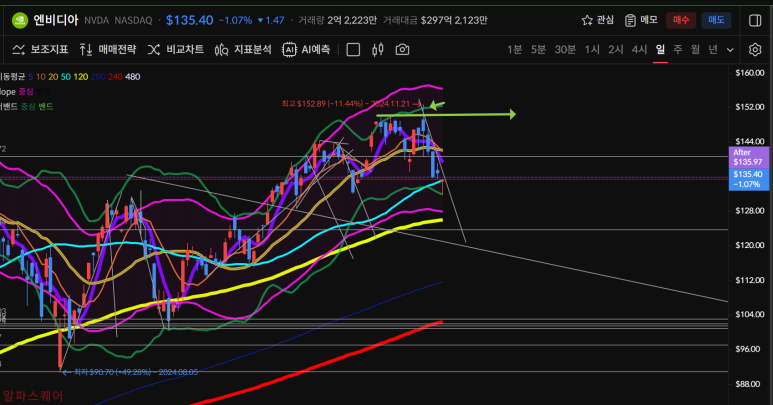773x405 pixels.
Task: Click the After $135.97 price tag
Action: 748,157
